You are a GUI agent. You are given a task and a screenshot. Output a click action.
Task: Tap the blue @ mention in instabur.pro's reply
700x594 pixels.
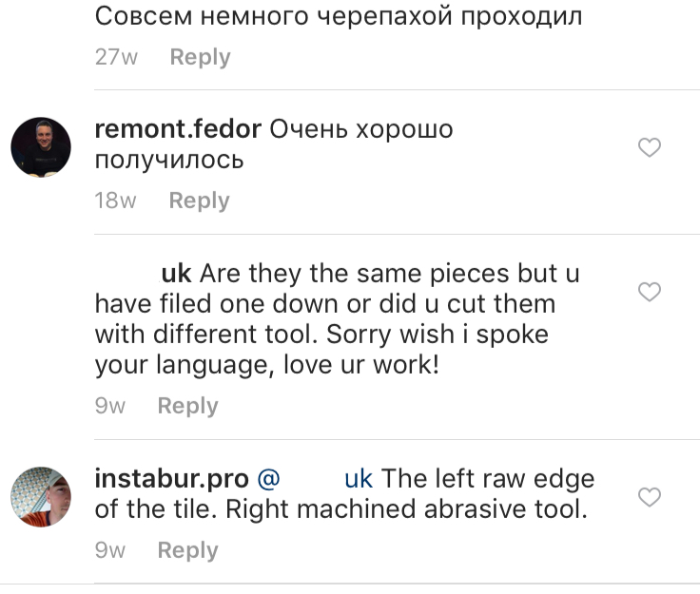click(315, 479)
